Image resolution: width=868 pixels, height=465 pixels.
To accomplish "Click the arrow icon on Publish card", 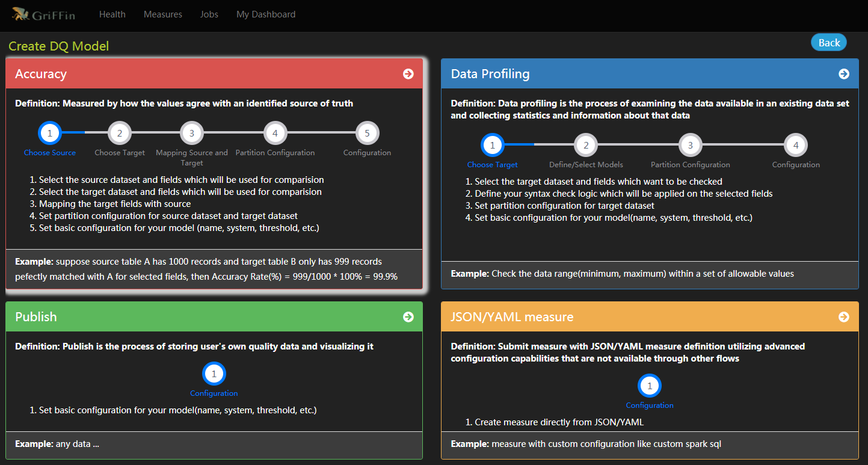I will point(408,316).
